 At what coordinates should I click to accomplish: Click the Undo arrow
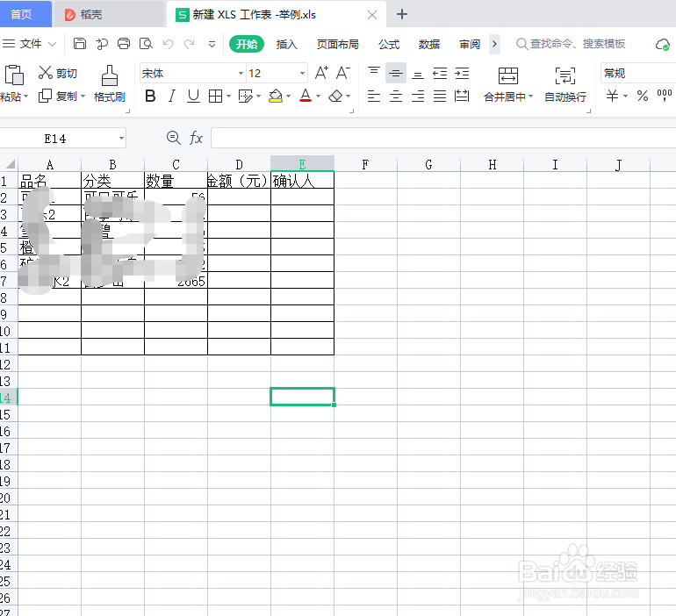[x=168, y=44]
